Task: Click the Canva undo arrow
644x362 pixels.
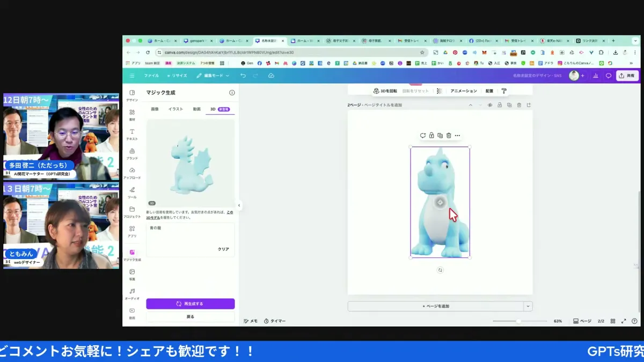Action: 243,76
